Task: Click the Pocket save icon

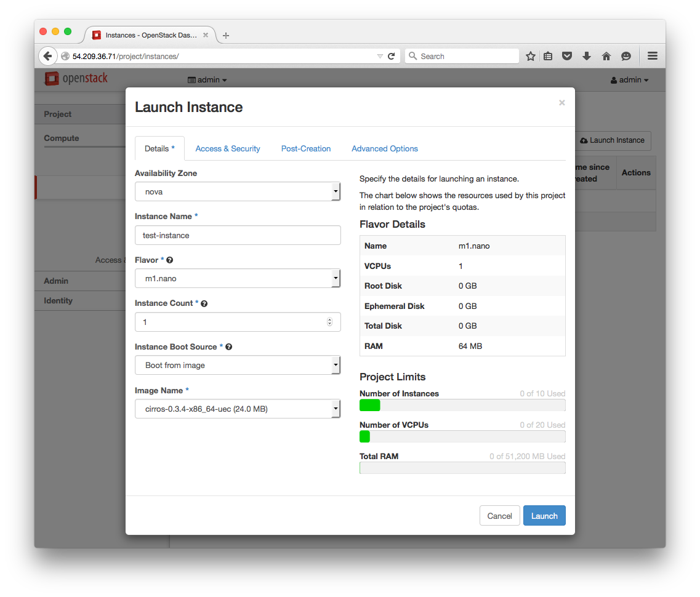Action: pyautogui.click(x=567, y=56)
